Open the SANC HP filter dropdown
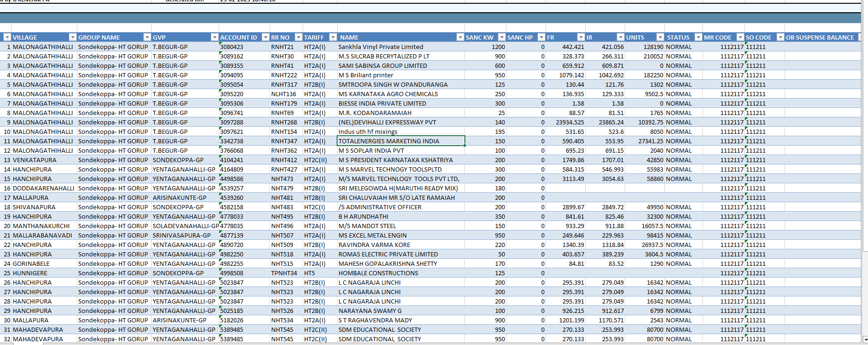868x345 pixels. (x=541, y=37)
